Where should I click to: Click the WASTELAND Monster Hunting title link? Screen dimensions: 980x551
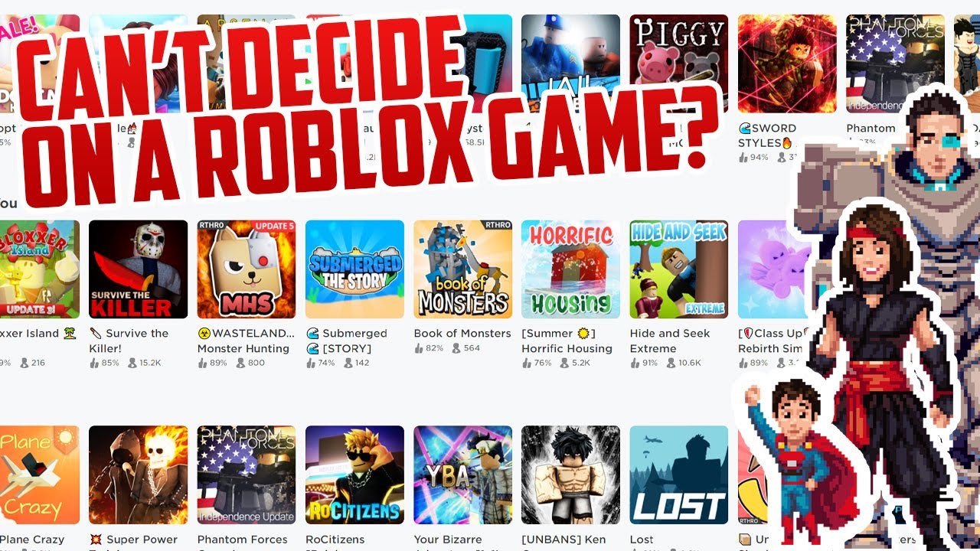(x=246, y=341)
